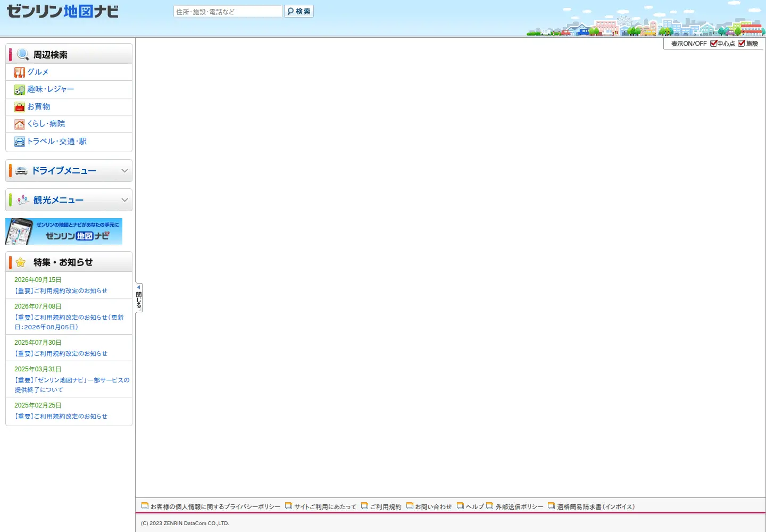Click the window icon before お問い合わせ
Image resolution: width=766 pixels, height=532 pixels.
point(410,506)
